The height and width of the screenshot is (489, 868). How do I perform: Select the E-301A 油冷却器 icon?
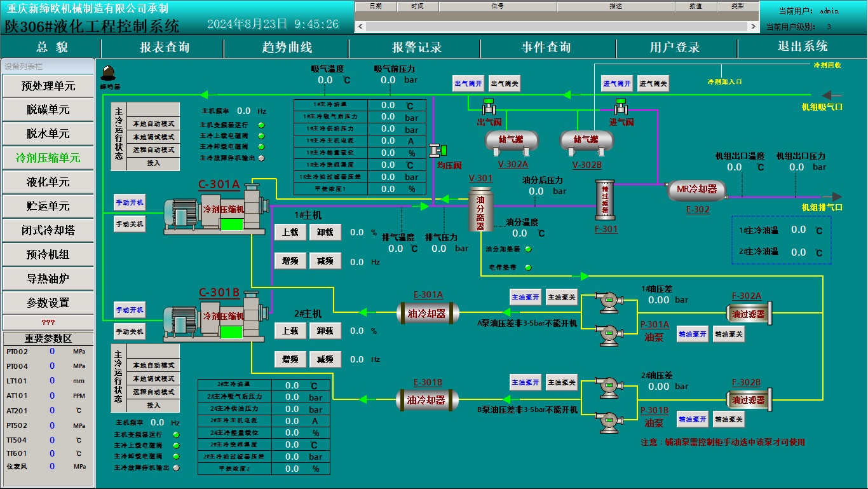pyautogui.click(x=428, y=312)
